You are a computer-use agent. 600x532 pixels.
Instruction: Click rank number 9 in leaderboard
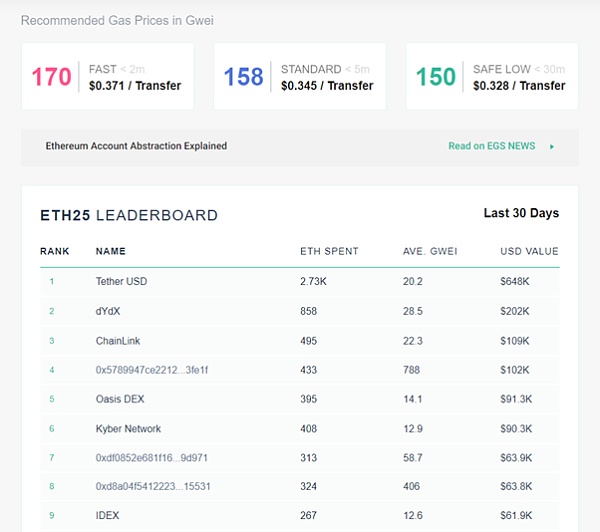(52, 515)
